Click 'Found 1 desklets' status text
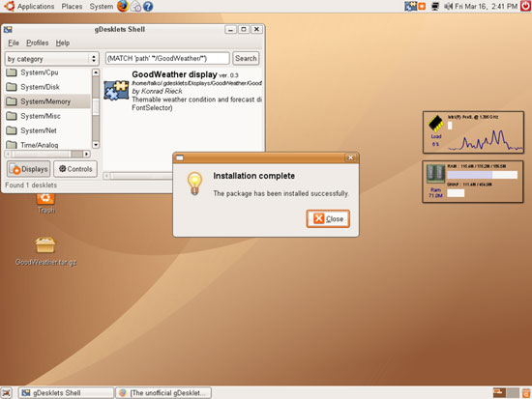Image resolution: width=532 pixels, height=399 pixels. [31, 185]
